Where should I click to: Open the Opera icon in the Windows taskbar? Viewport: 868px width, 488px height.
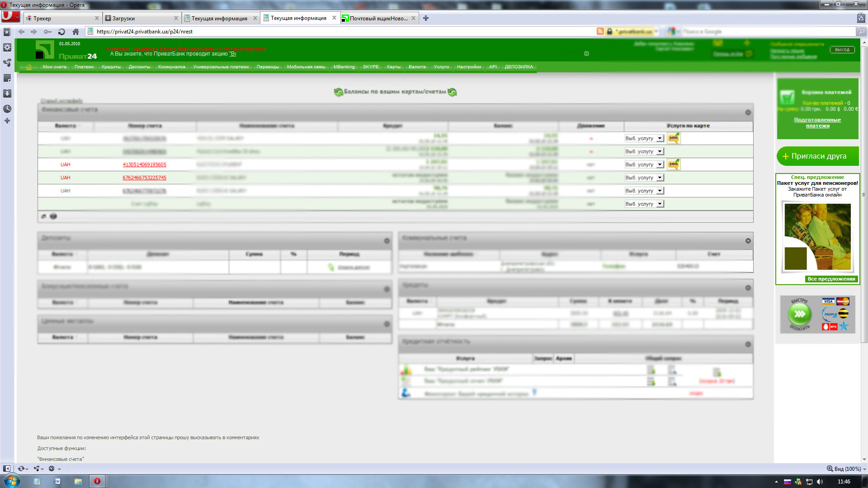tap(97, 481)
